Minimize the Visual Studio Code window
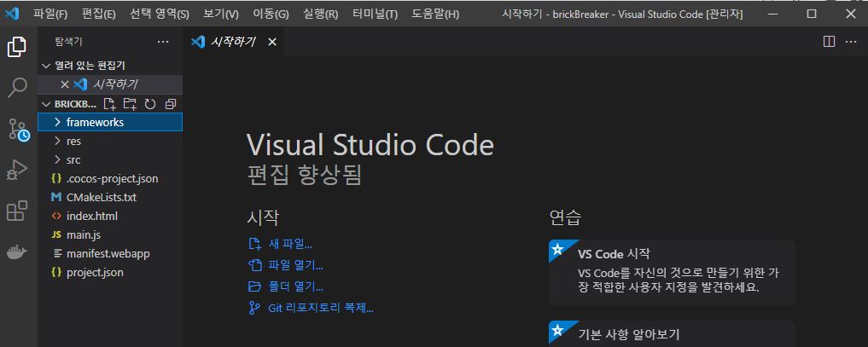The image size is (868, 347). pos(772,14)
